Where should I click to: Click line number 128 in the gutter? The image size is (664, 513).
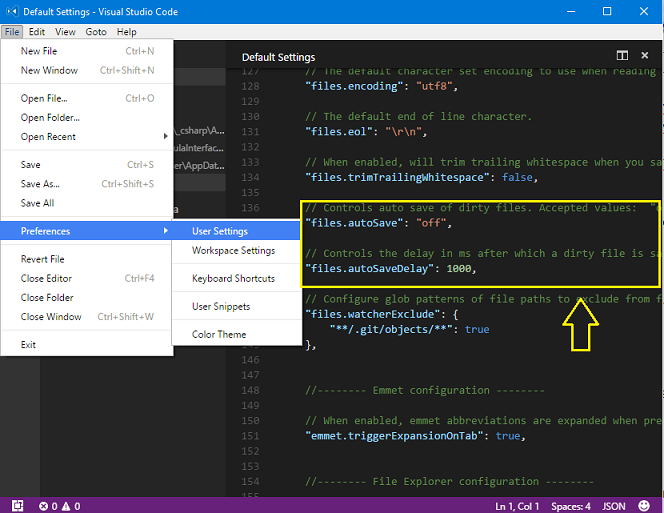point(250,86)
